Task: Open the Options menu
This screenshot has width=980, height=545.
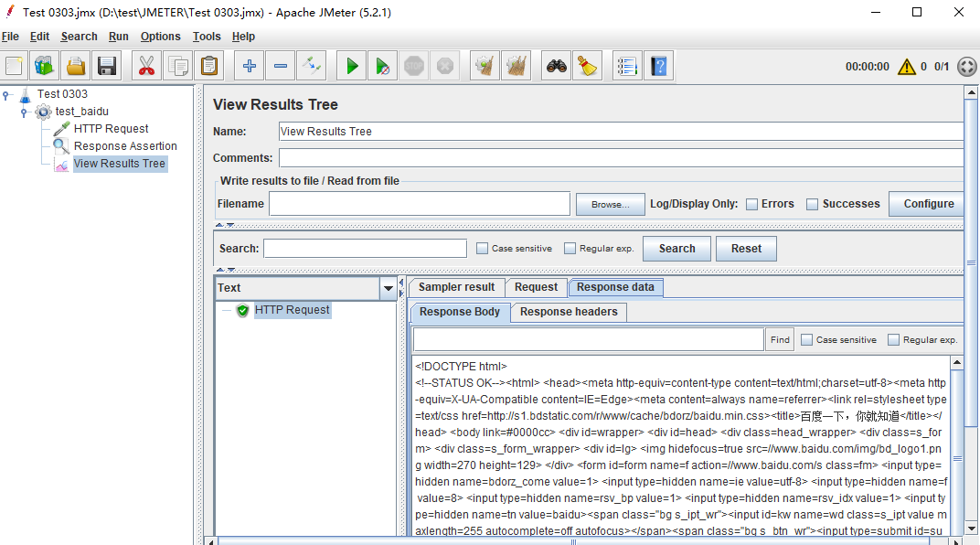Action: (160, 37)
